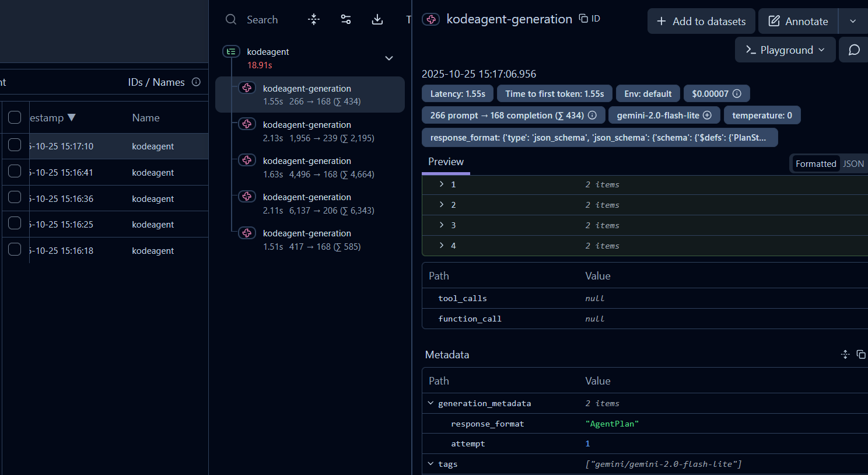Expand item 3 in the output preview

coord(442,225)
